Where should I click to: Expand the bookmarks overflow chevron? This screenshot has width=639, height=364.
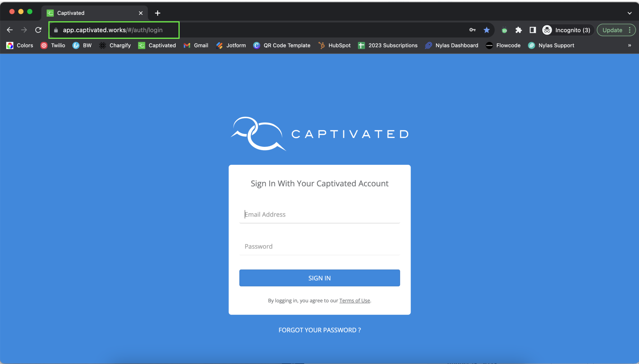(629, 45)
